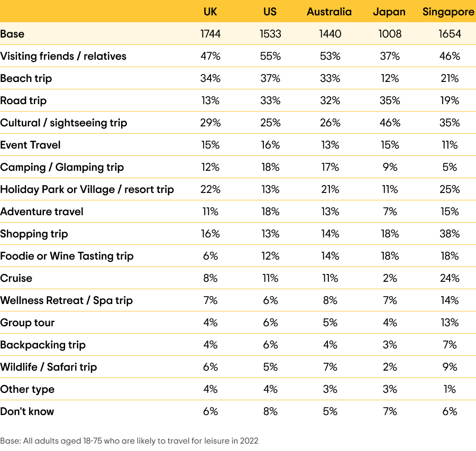Select the Base row label
Screen dimensions: 476x451
tap(12, 34)
